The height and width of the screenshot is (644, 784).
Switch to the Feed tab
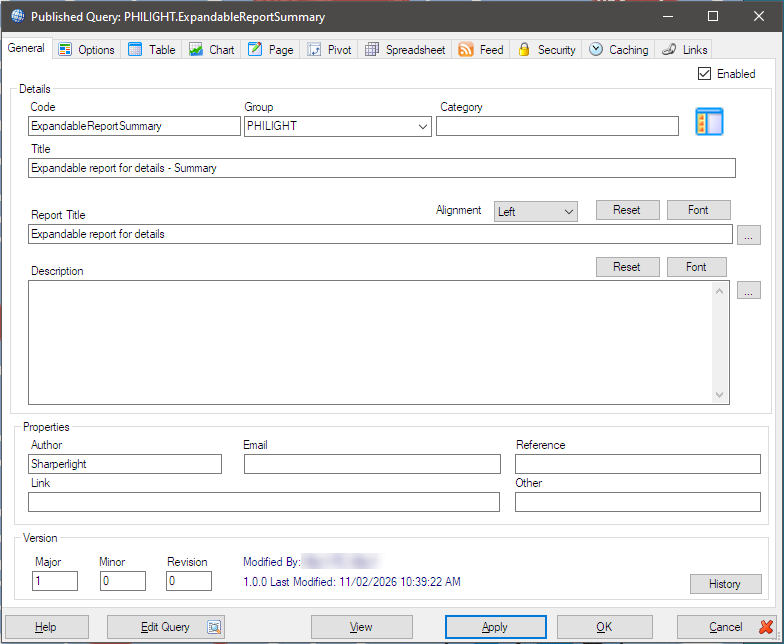[x=481, y=50]
